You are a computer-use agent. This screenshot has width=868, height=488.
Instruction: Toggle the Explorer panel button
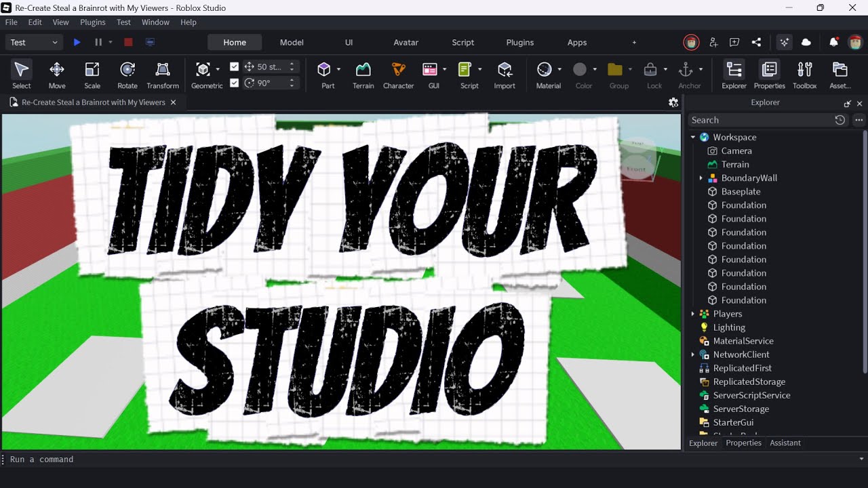pyautogui.click(x=734, y=75)
